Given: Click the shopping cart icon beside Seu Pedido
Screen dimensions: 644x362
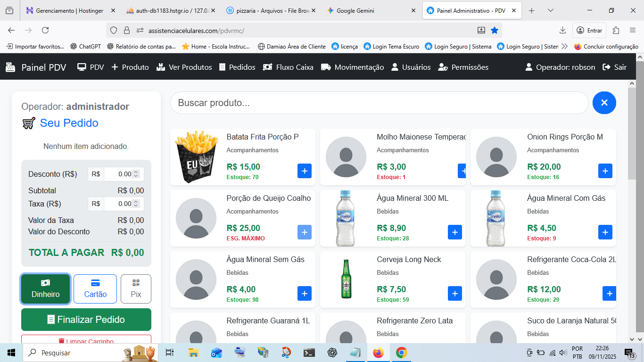Looking at the screenshot, I should pyautogui.click(x=27, y=123).
